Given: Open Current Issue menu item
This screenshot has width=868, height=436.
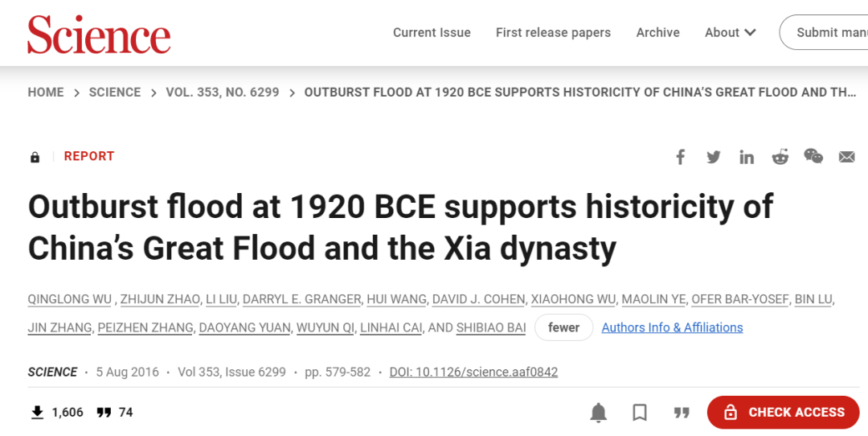Looking at the screenshot, I should click(432, 33).
